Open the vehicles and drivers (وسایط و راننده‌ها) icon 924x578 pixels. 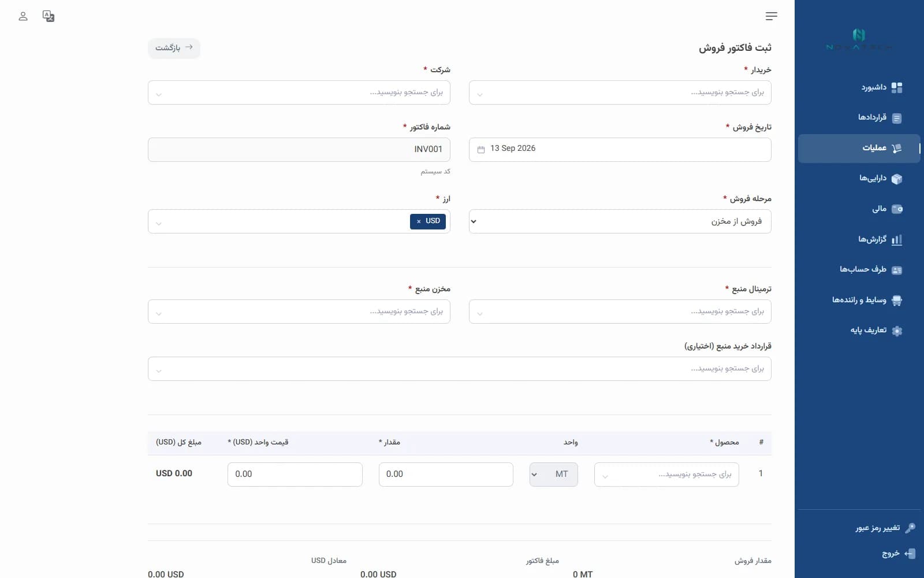pos(897,301)
